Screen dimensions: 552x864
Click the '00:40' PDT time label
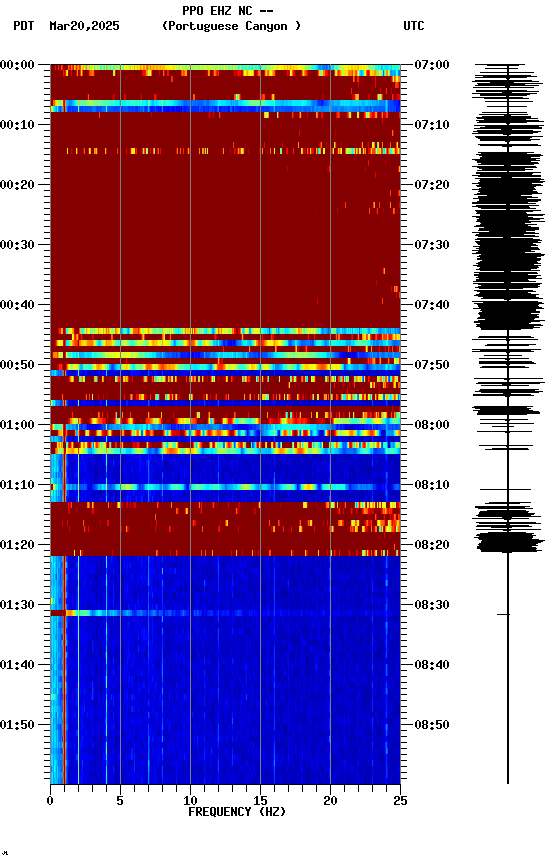coord(17,305)
